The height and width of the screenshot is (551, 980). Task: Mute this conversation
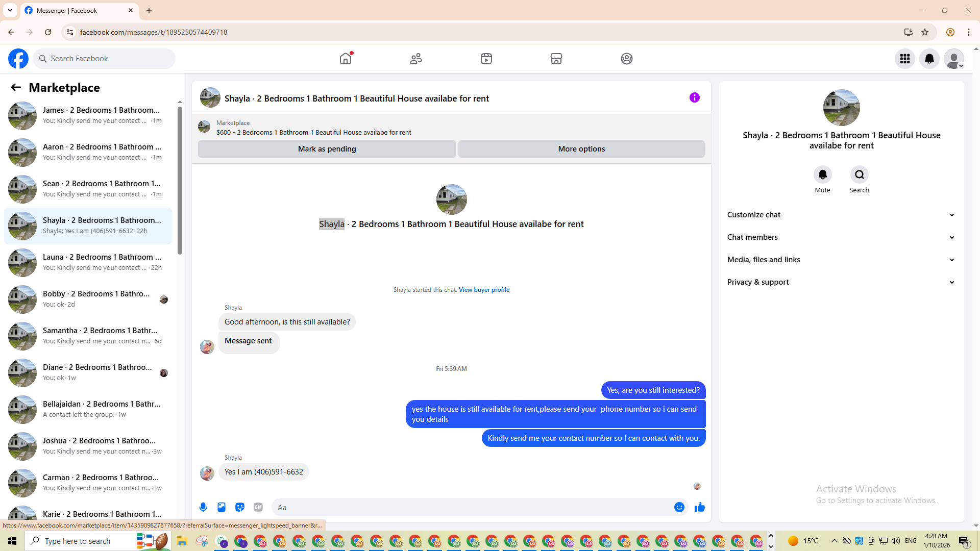pyautogui.click(x=822, y=175)
